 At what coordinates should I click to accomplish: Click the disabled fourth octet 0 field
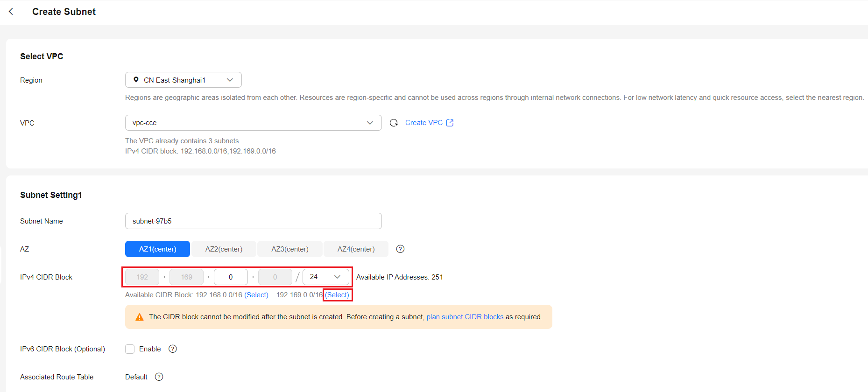tap(275, 277)
